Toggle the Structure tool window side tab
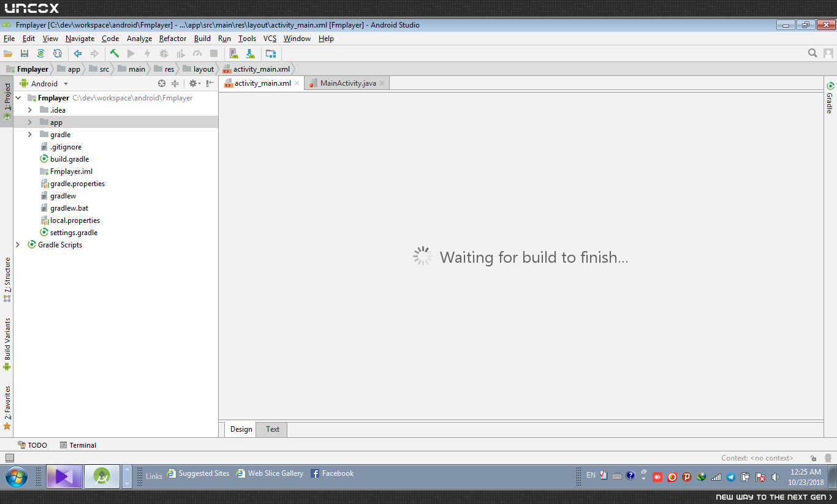 [7, 279]
